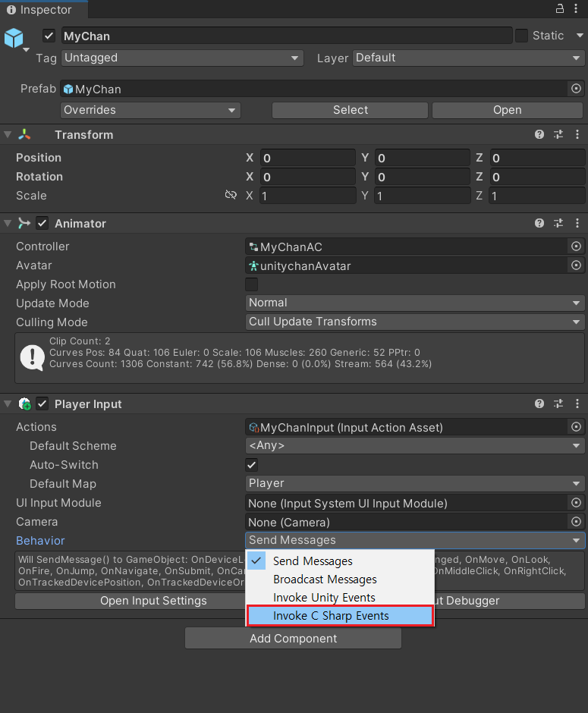Open the Animator component's kebab menu
Image resolution: width=588 pixels, height=713 pixels.
577,223
